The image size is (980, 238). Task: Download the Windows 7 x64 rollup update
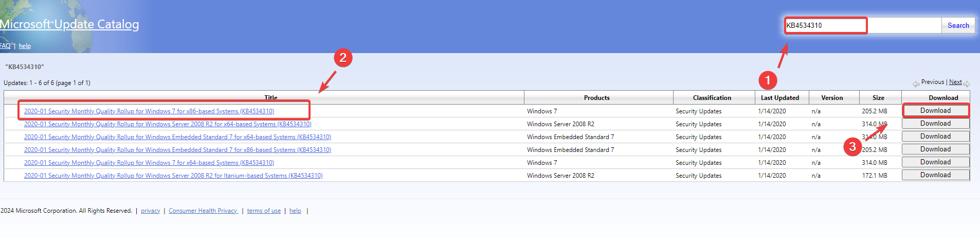click(x=935, y=162)
